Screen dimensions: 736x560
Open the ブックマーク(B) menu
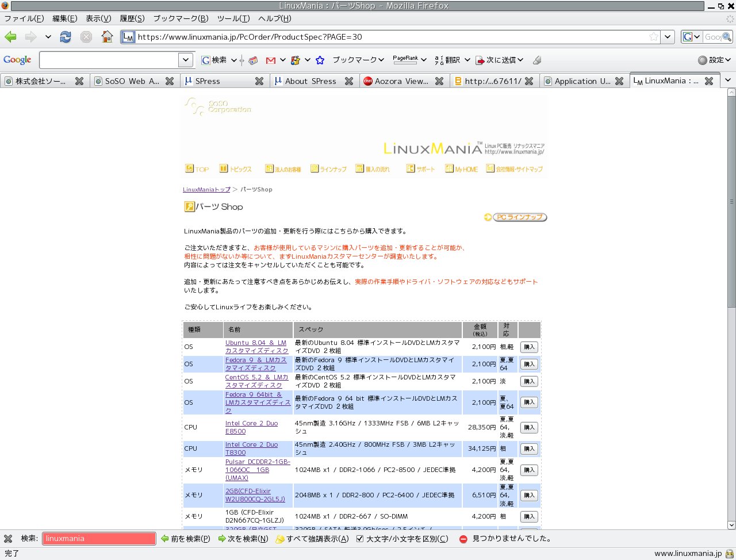point(181,18)
